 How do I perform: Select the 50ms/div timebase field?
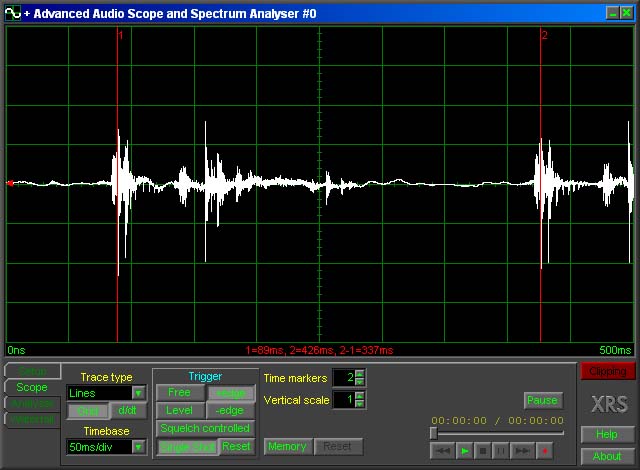coord(100,447)
